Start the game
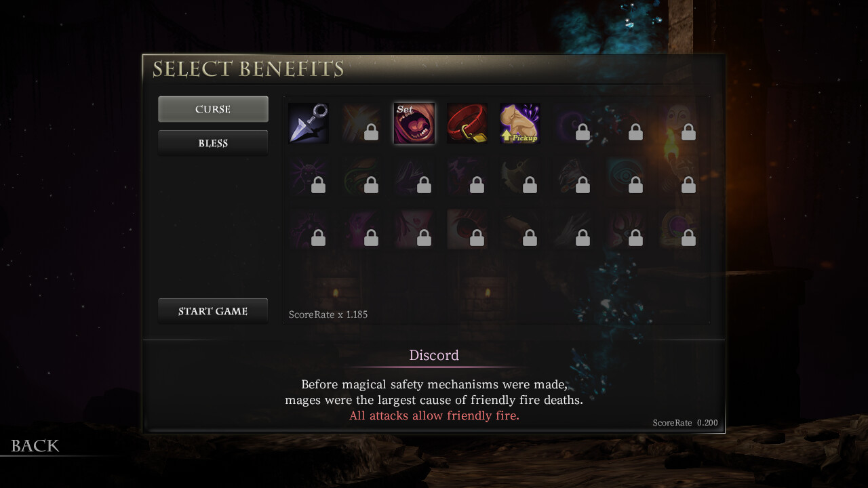868x488 pixels. tap(213, 311)
